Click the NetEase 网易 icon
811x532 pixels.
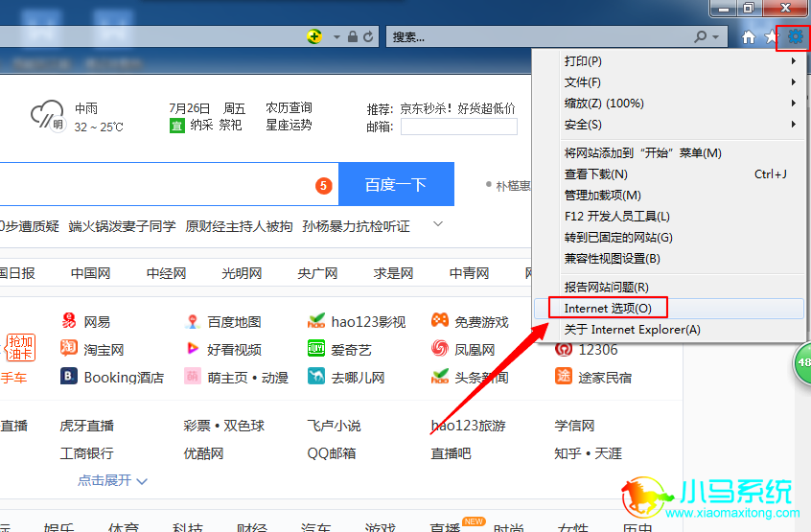[69, 321]
